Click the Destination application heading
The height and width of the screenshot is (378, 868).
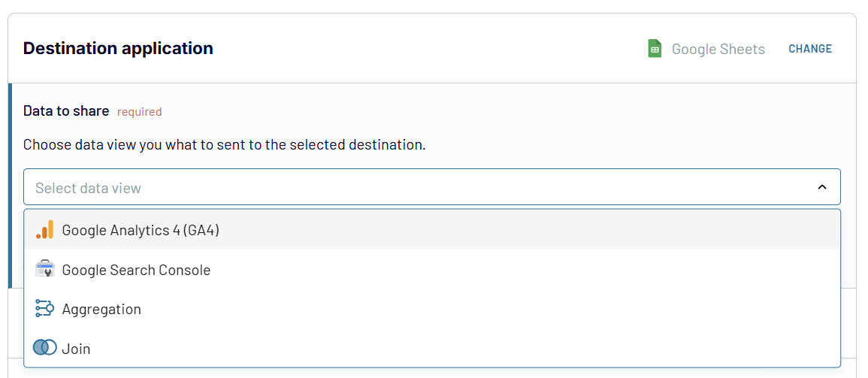click(118, 48)
